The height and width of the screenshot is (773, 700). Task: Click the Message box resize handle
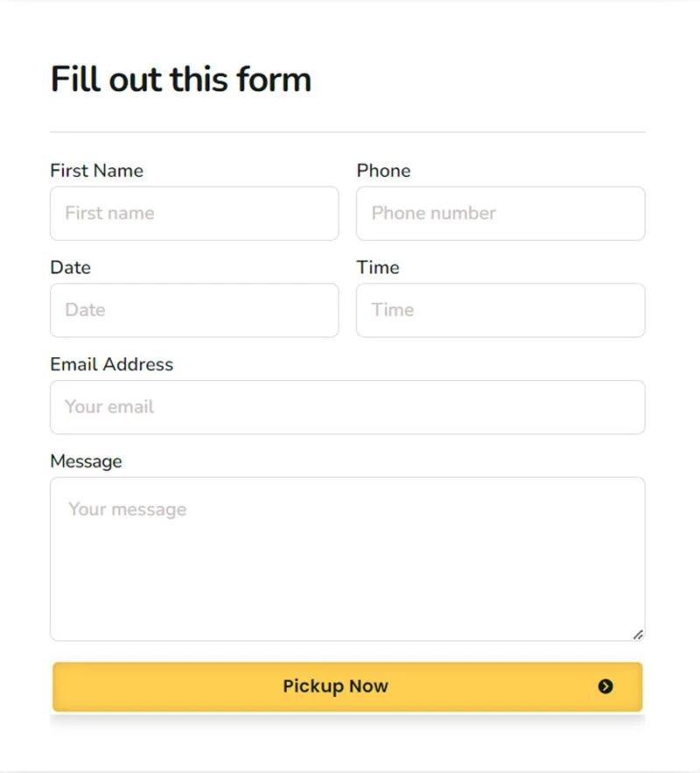coord(638,635)
